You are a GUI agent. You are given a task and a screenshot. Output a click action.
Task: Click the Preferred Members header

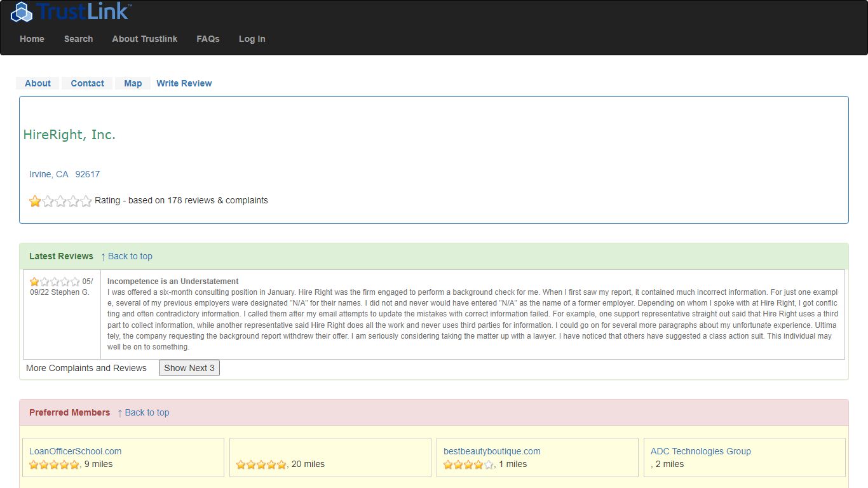point(69,412)
